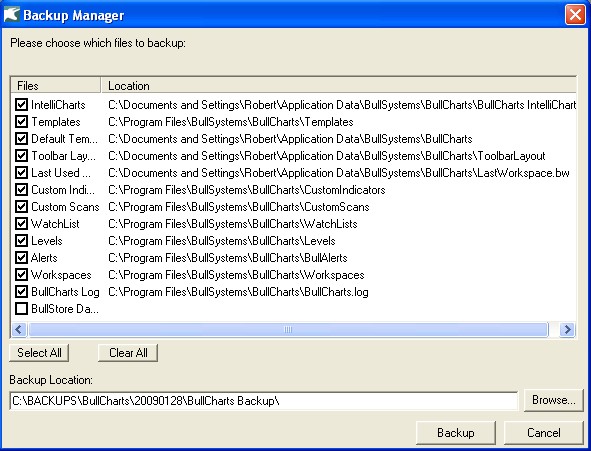This screenshot has height=451, width=591.
Task: Click the Location column header
Action: pyautogui.click(x=339, y=86)
